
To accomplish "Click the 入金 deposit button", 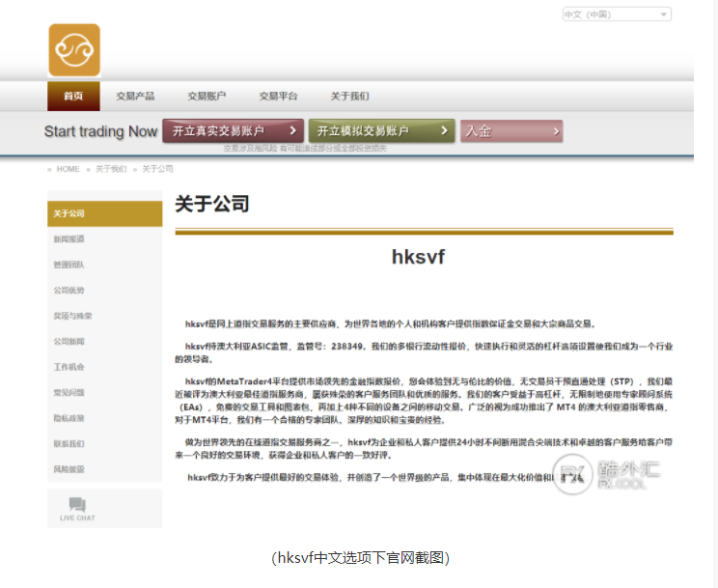I will point(511,131).
